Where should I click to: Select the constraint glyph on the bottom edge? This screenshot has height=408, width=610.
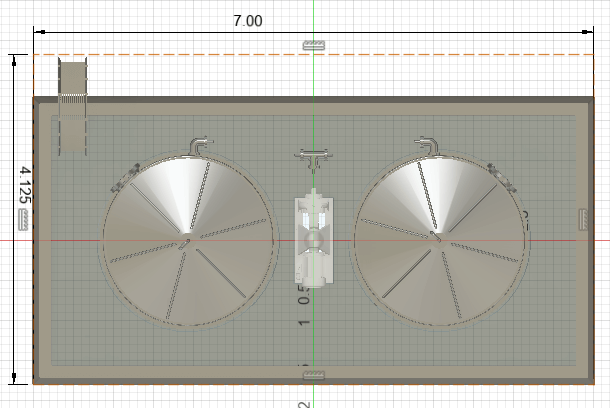313,373
